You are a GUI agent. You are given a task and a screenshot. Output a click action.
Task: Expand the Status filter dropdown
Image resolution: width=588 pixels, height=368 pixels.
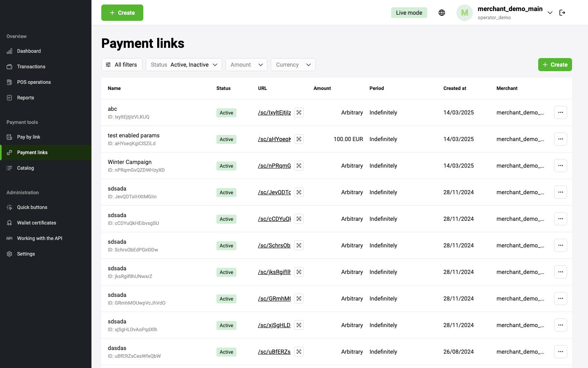(184, 65)
